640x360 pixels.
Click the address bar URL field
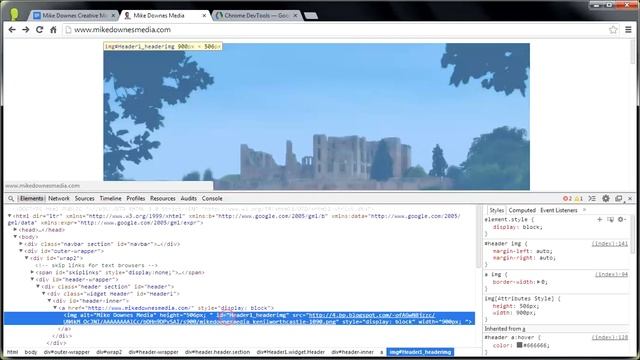pos(335,29)
